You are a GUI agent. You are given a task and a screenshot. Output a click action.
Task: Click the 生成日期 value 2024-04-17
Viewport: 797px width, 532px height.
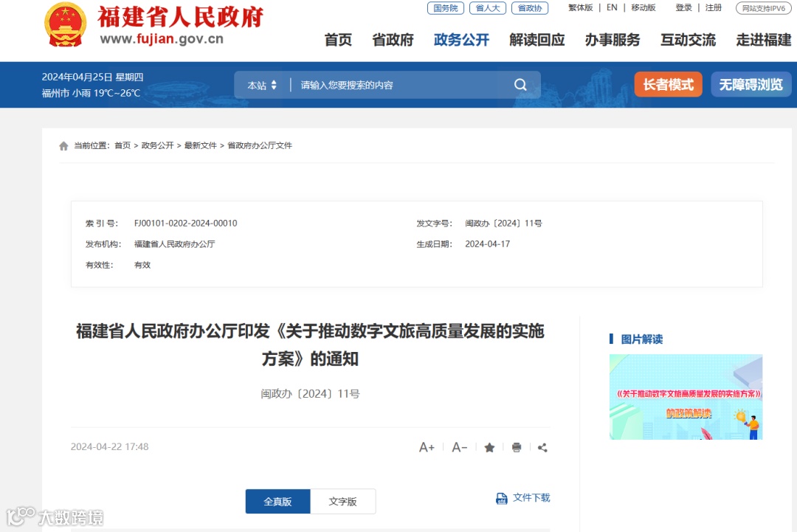click(x=488, y=244)
